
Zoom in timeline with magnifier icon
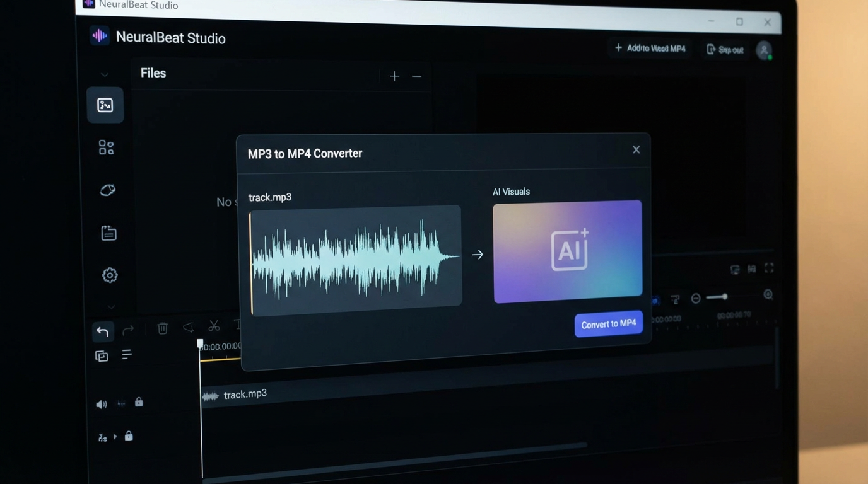coord(768,294)
